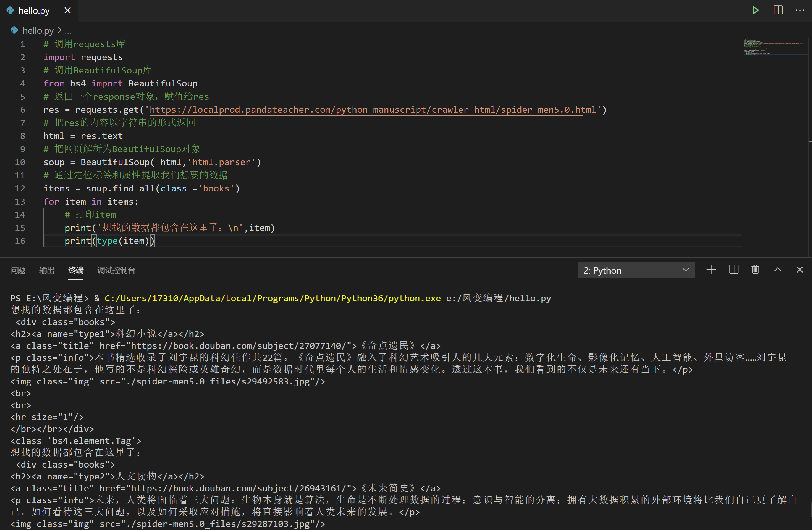Open the 调试控制台 panel tab
Screen dimensions: 812x530
116,270
